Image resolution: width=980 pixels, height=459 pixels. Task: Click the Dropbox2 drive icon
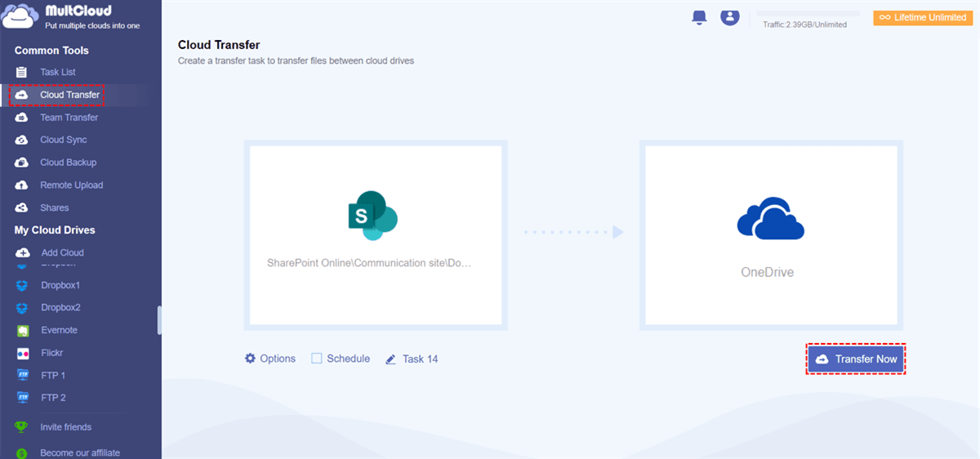[23, 308]
